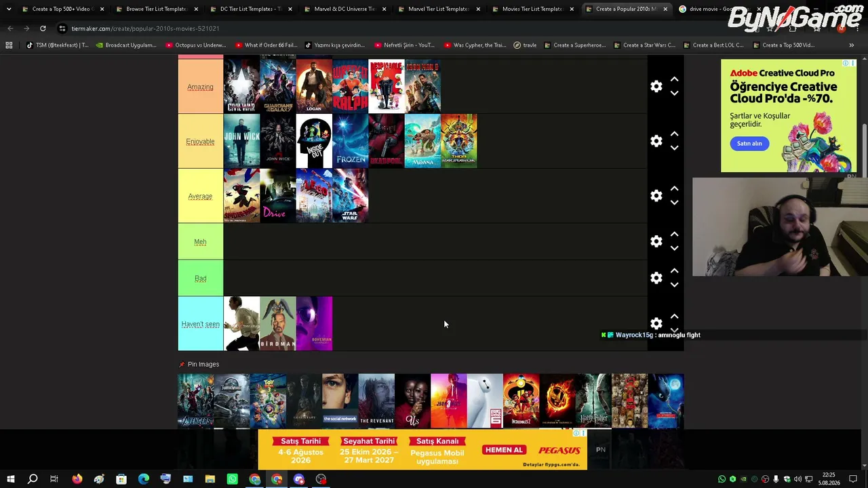Viewport: 868px width, 488px height.
Task: Click the Amazing tier label
Action: 200,87
